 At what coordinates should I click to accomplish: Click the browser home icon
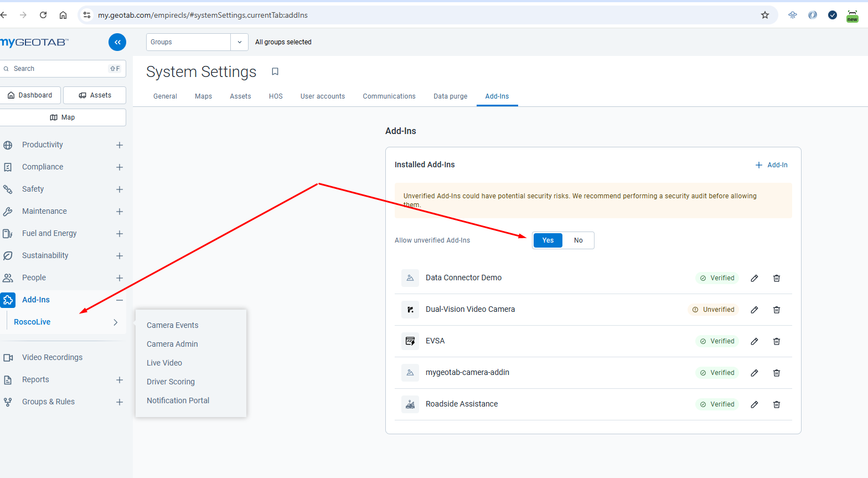(x=63, y=15)
